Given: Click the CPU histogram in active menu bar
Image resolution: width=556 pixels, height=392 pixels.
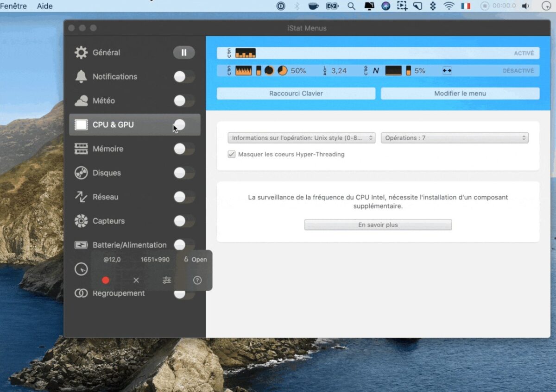Looking at the screenshot, I should 246,53.
